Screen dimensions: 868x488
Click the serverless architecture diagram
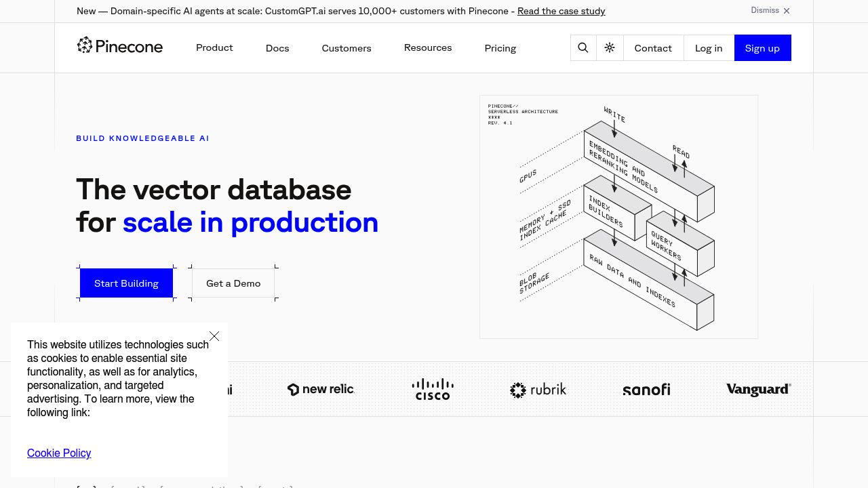click(618, 217)
